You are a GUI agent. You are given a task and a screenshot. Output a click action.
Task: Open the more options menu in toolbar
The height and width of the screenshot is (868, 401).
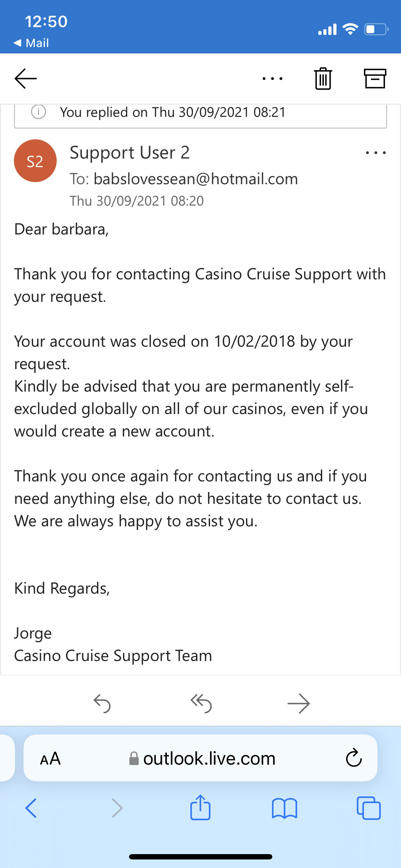point(272,78)
